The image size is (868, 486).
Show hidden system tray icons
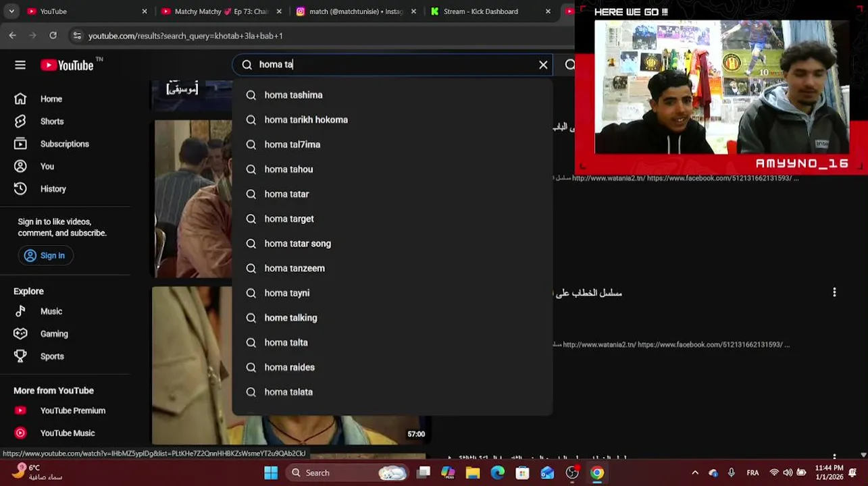695,473
